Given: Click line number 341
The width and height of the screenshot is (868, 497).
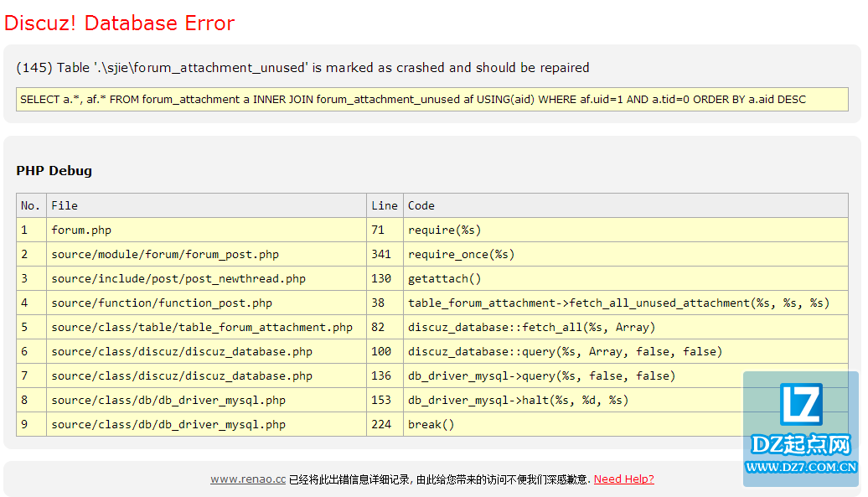Looking at the screenshot, I should (385, 254).
